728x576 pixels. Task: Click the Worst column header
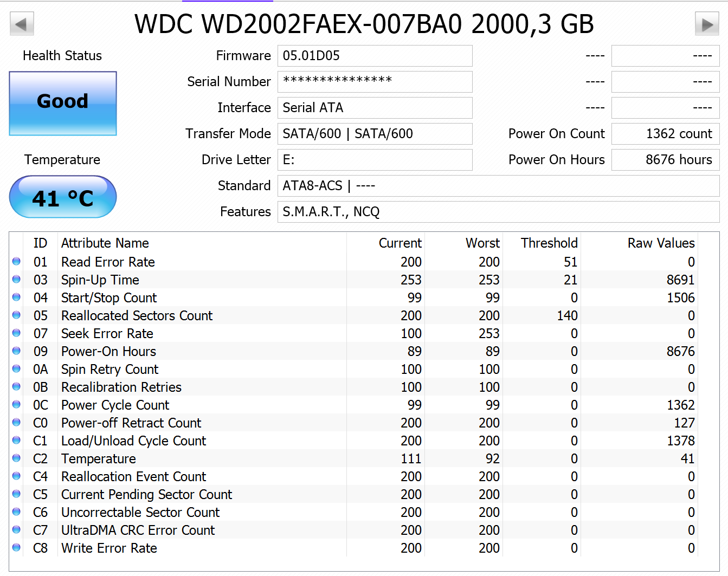click(x=482, y=243)
